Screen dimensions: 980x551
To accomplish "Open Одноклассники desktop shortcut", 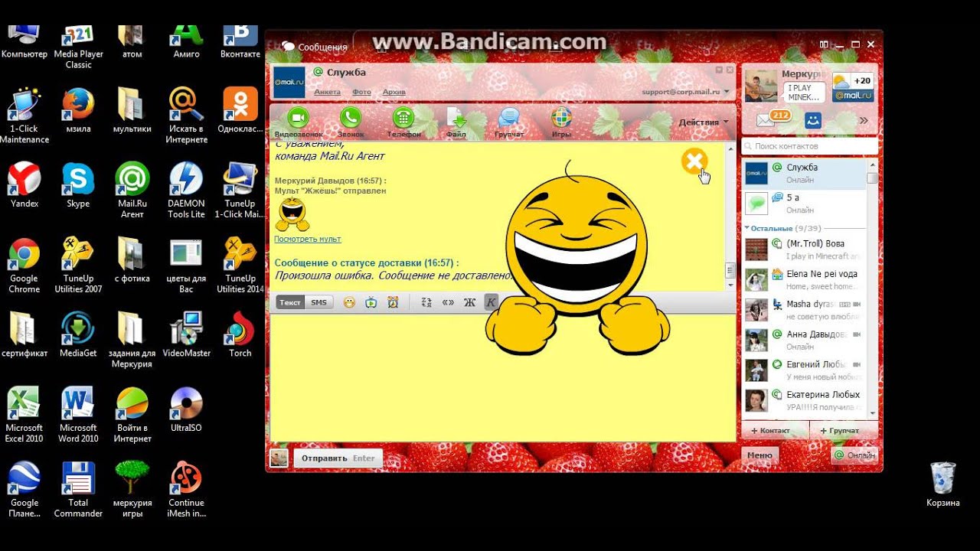I will click(x=240, y=112).
